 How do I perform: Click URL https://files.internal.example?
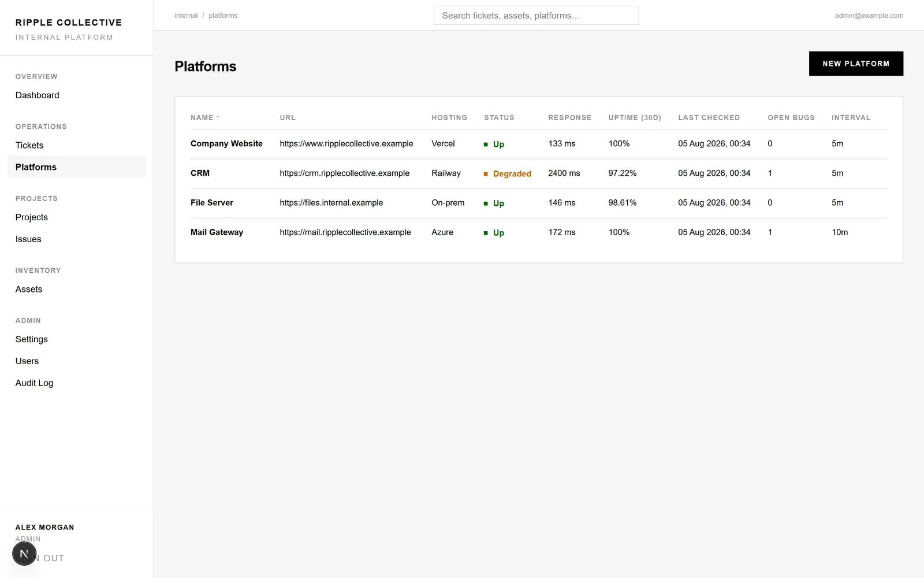click(x=331, y=203)
